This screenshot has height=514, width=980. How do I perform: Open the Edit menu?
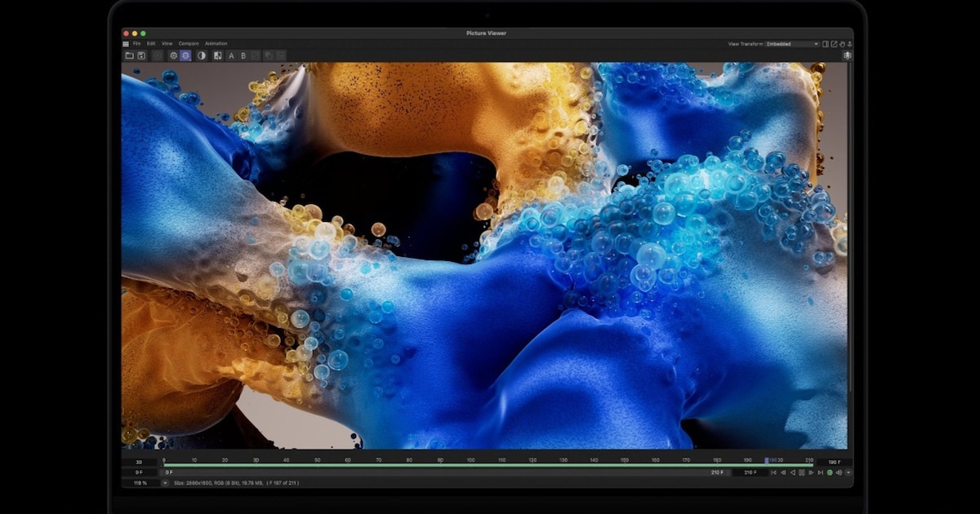(151, 43)
